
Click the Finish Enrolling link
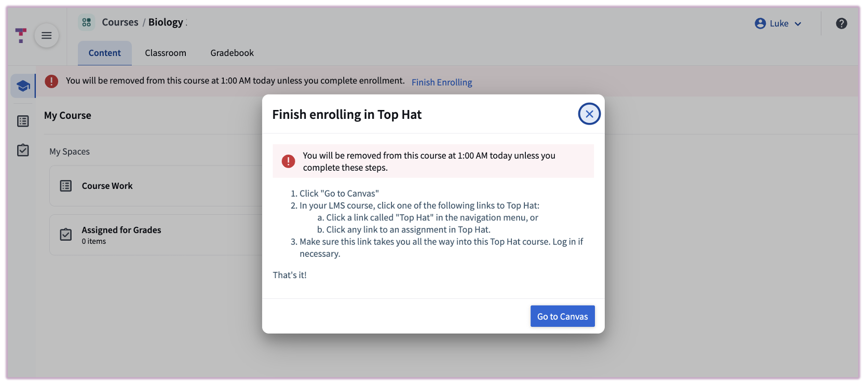441,82
